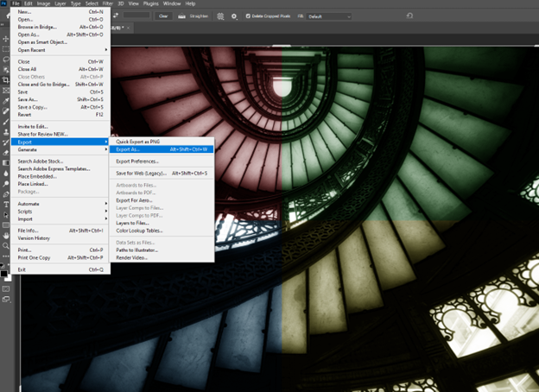Screen dimensions: 539x392
Task: Choose Layers to Files
Action: [162, 223]
